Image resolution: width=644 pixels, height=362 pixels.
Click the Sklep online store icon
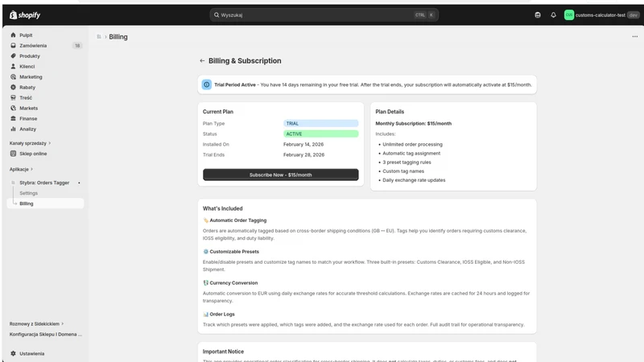pos(13,154)
